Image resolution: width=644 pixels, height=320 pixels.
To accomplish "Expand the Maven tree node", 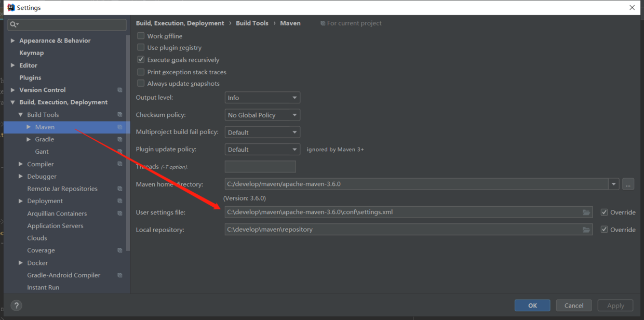I will click(x=29, y=127).
